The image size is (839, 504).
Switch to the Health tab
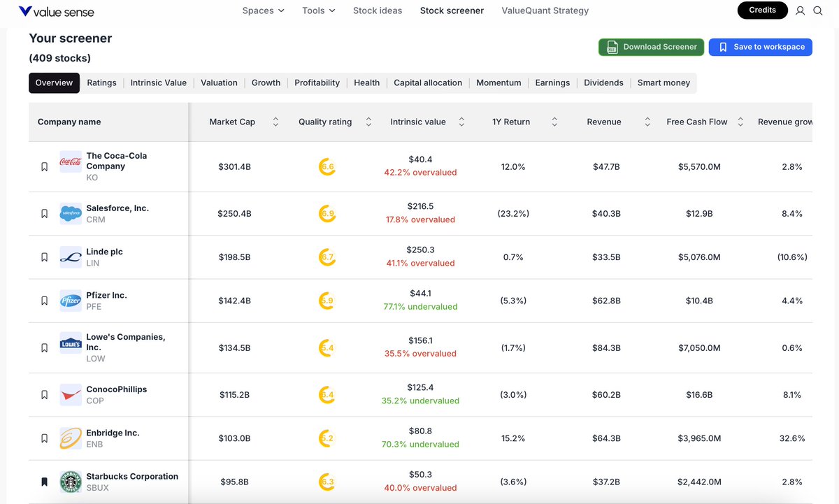tap(366, 82)
